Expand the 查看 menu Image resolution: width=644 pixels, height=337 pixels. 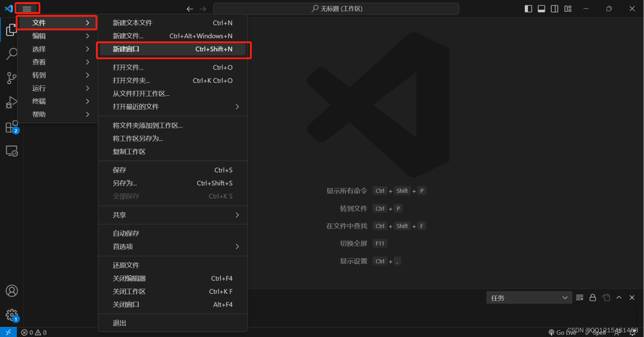click(57, 62)
